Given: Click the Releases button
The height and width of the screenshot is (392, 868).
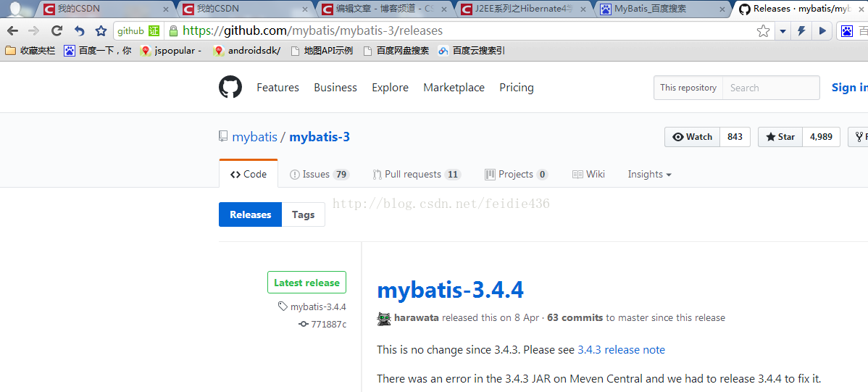Looking at the screenshot, I should pyautogui.click(x=250, y=214).
